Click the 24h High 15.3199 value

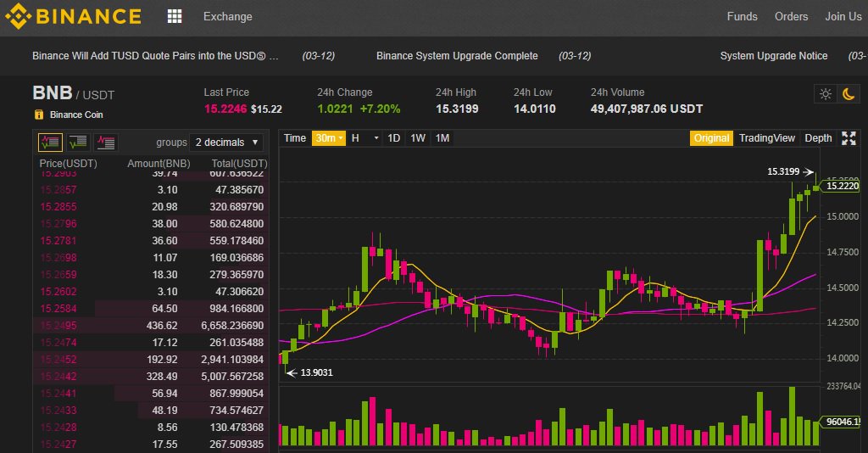click(457, 109)
